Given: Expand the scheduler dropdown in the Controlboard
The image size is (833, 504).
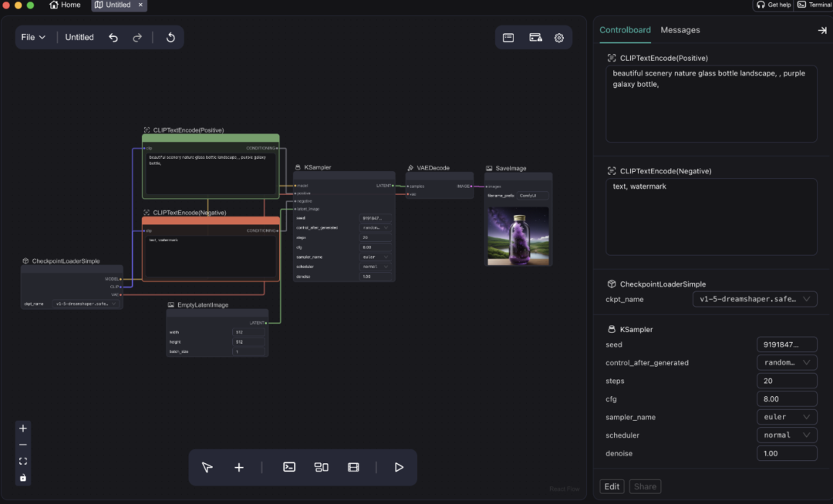Looking at the screenshot, I should [x=786, y=435].
